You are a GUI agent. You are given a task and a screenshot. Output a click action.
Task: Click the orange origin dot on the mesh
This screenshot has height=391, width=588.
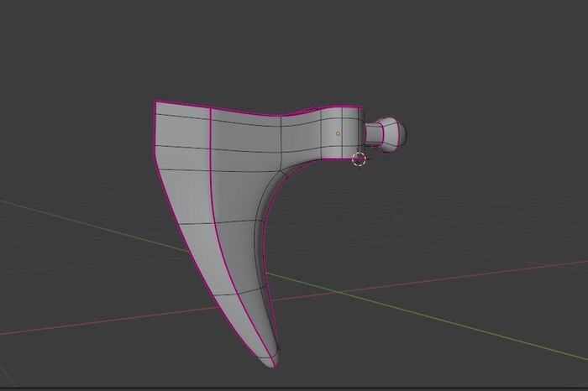pyautogui.click(x=338, y=133)
